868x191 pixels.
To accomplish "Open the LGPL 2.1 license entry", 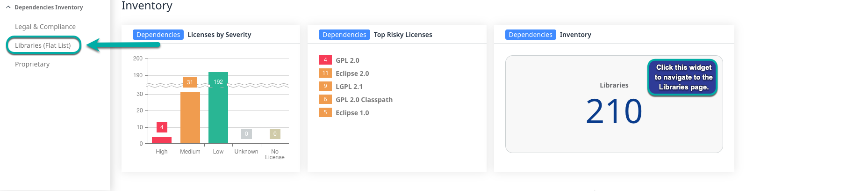I will click(349, 87).
